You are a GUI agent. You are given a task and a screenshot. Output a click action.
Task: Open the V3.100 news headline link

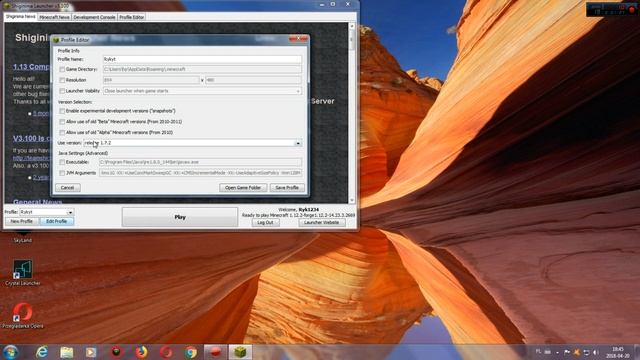(x=31, y=138)
